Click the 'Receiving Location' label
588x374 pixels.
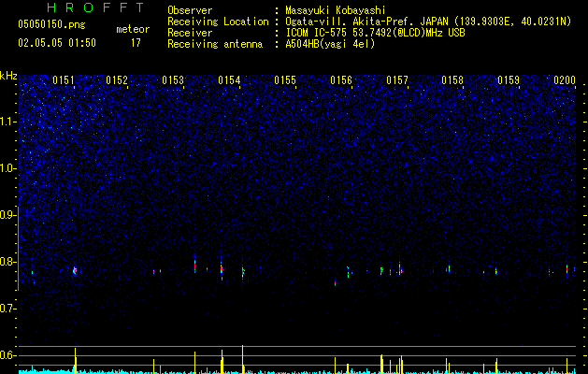click(x=218, y=22)
